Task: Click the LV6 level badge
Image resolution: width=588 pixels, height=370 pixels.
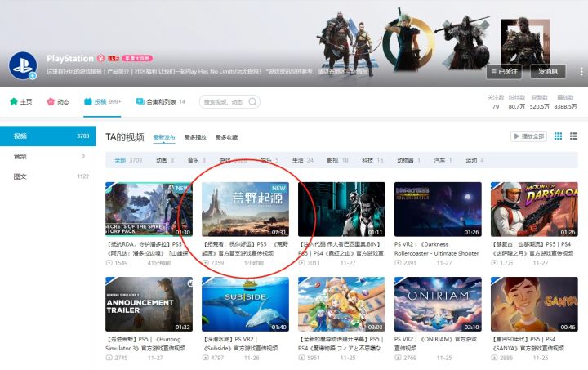Action: [x=114, y=59]
